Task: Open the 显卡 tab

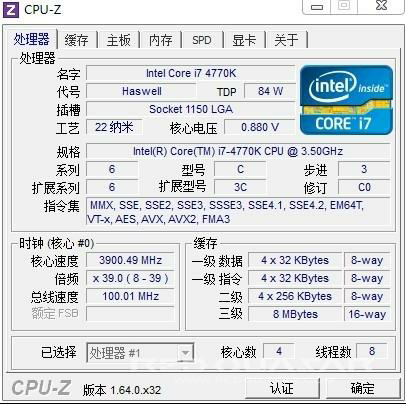Action: [x=244, y=40]
